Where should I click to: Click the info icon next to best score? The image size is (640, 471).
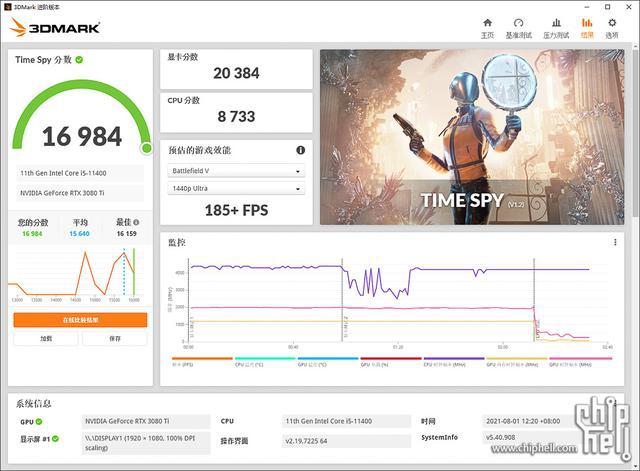137,222
